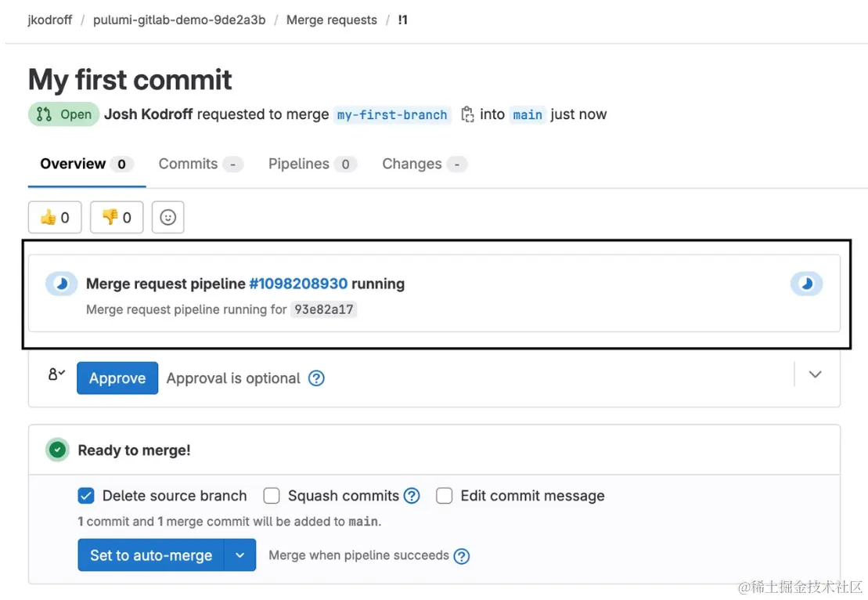
Task: Click the thumbs up reaction button
Action: coord(55,218)
